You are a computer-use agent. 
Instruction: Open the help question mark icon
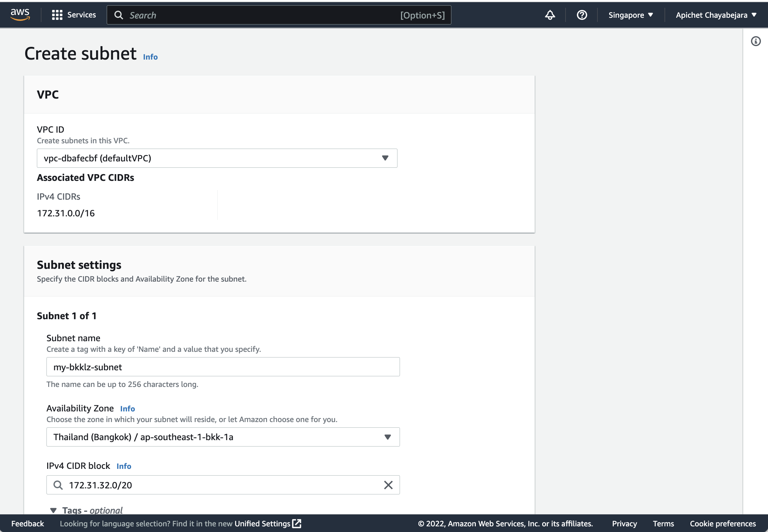point(582,15)
